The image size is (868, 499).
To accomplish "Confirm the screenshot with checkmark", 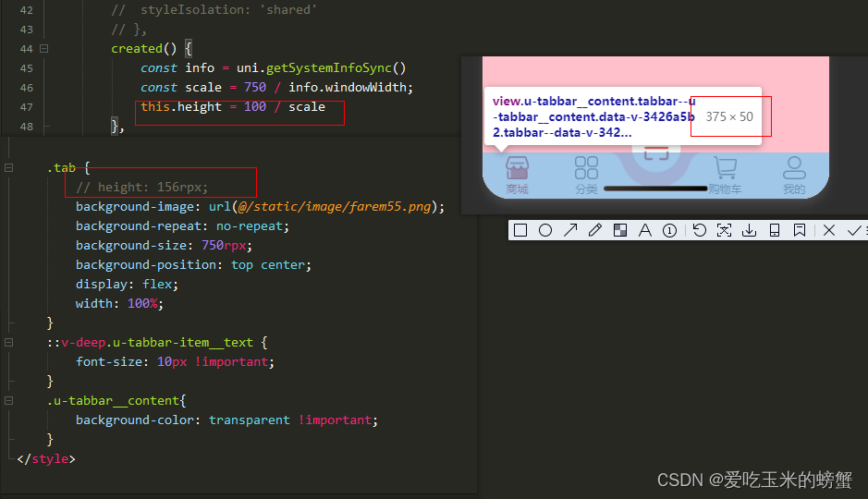I will [x=854, y=230].
